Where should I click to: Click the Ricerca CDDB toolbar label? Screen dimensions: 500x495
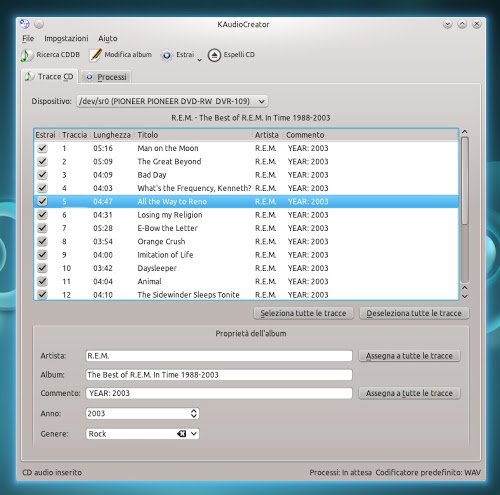tap(58, 55)
